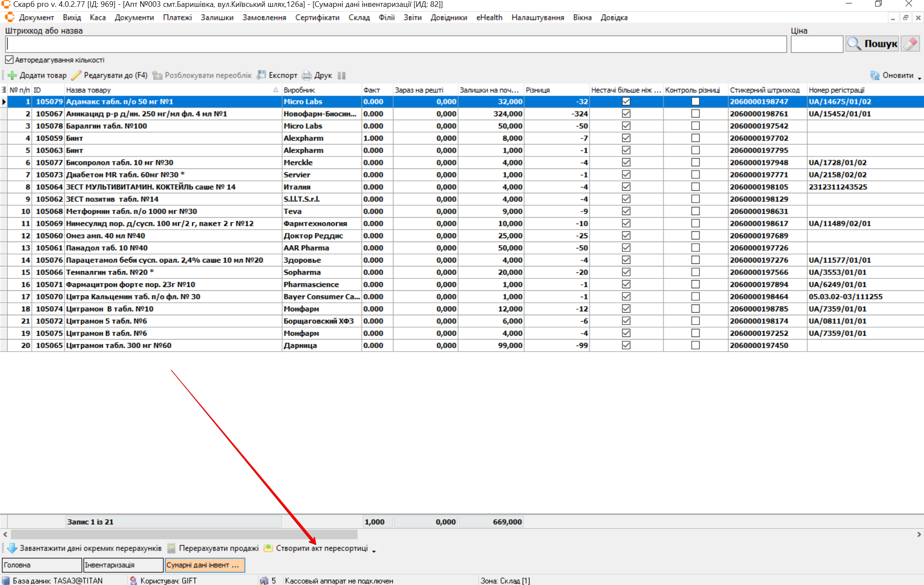The height and width of the screenshot is (585, 924).
Task: Click the printer Друк icon
Action: coord(307,75)
